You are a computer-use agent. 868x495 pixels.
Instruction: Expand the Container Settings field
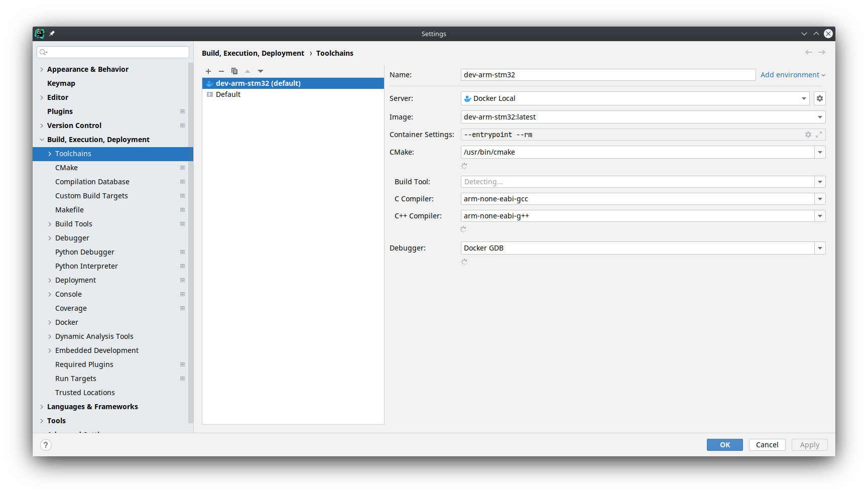(x=819, y=135)
